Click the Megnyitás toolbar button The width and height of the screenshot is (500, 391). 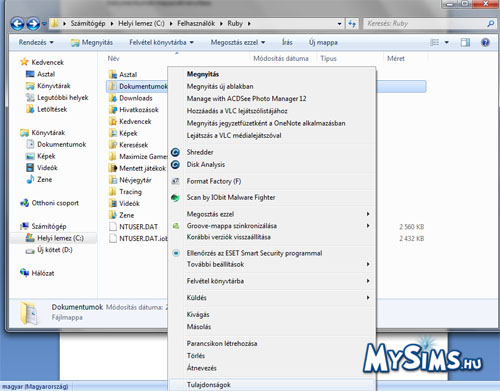point(92,42)
